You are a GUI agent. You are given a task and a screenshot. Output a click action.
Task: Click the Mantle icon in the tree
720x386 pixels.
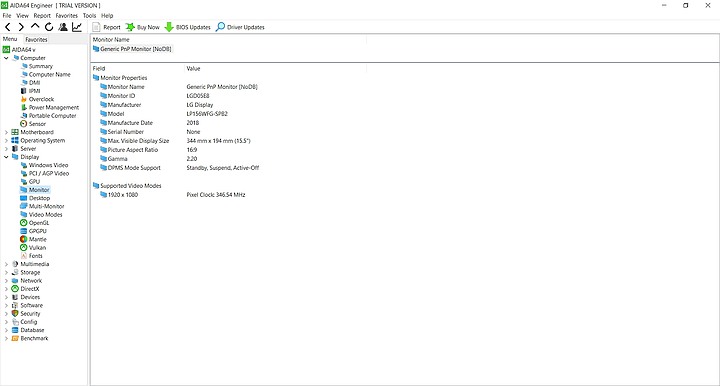(24, 240)
